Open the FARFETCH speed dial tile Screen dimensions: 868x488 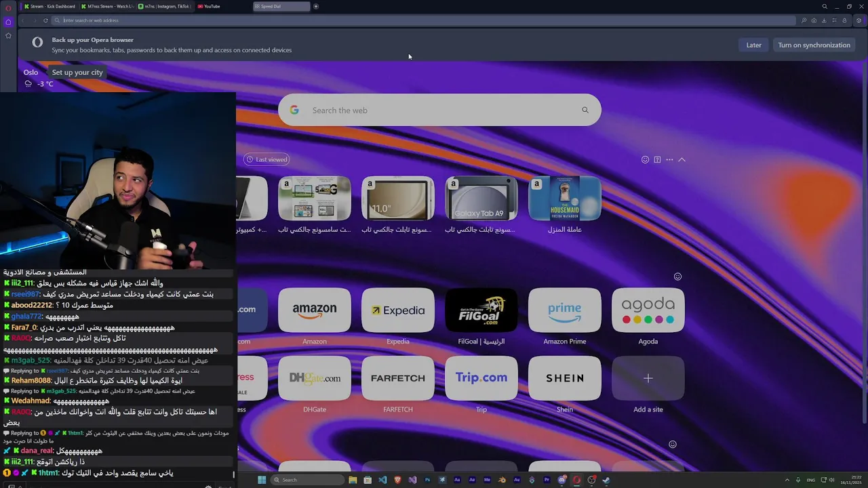click(398, 378)
